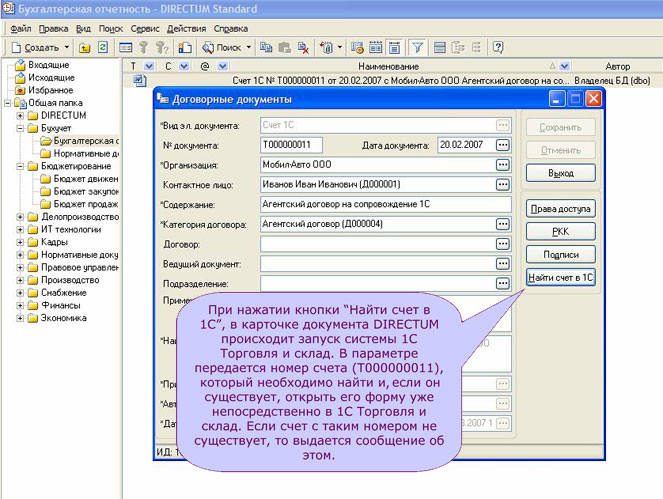The width and height of the screenshot is (663, 499).
Task: Open the T column filter dropdown
Action: 149,66
